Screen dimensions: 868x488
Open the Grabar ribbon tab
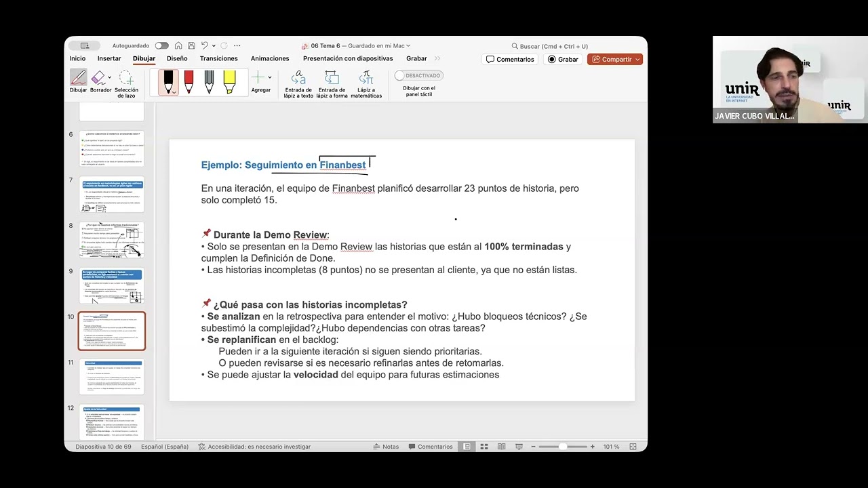416,59
